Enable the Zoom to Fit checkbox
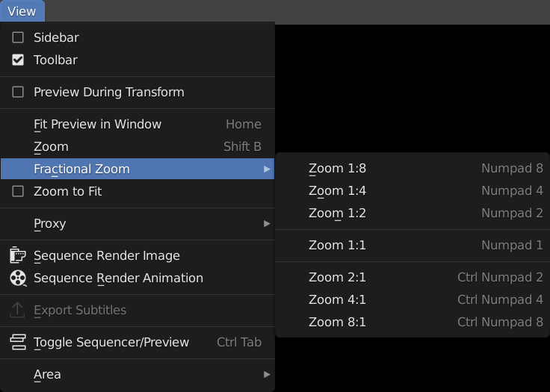550x392 pixels. 18,191
